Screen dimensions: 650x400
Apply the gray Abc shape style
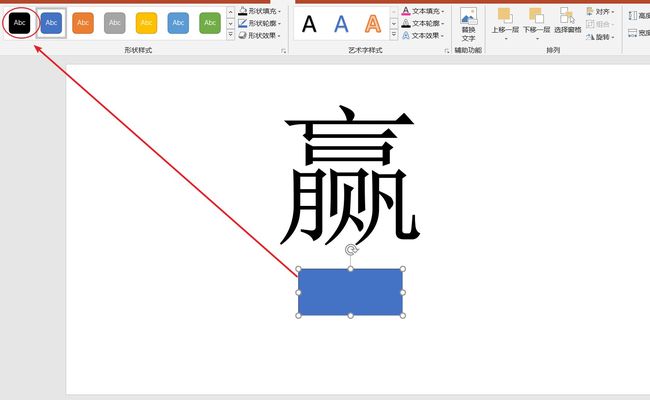click(115, 23)
